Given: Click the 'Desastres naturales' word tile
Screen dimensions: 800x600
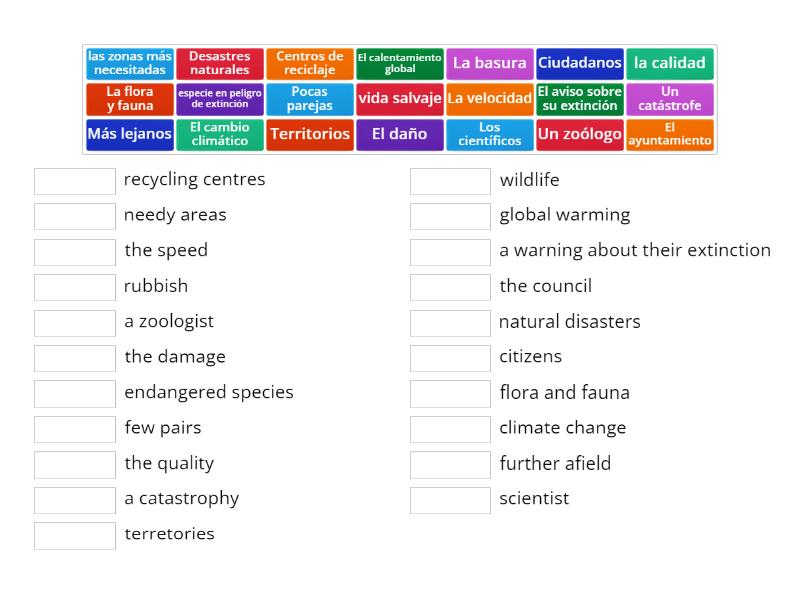Looking at the screenshot, I should (220, 63).
